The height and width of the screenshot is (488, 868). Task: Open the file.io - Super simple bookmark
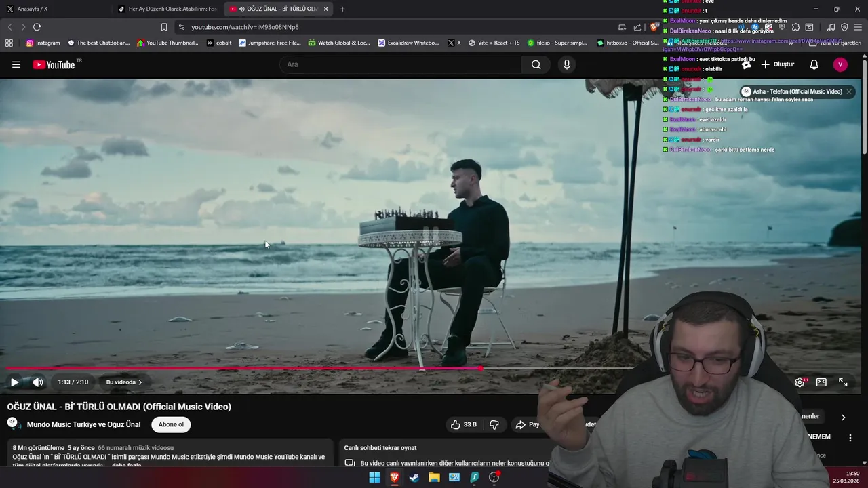(x=557, y=43)
